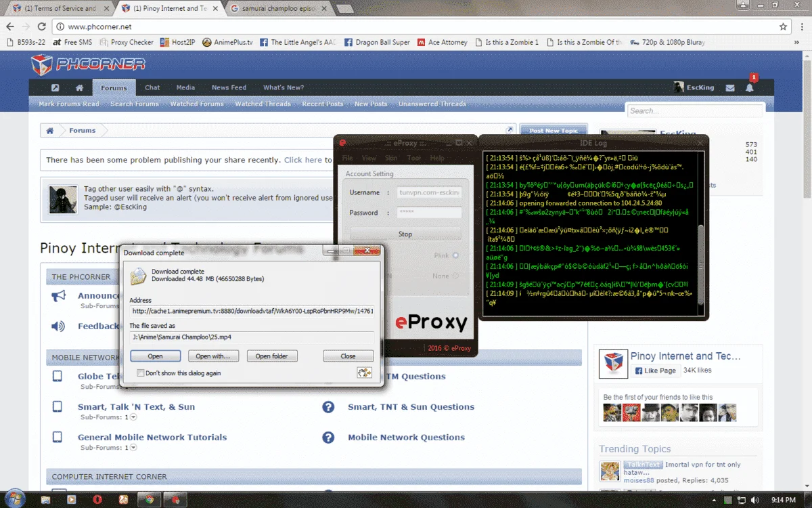Screen dimensions: 812x508
Task: Open the Recent Posts link
Action: 323,104
